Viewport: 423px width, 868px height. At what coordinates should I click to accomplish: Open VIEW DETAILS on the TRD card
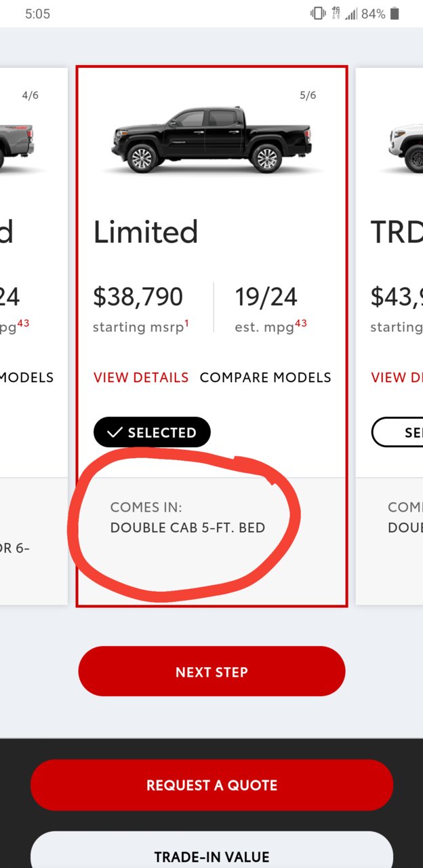[397, 377]
